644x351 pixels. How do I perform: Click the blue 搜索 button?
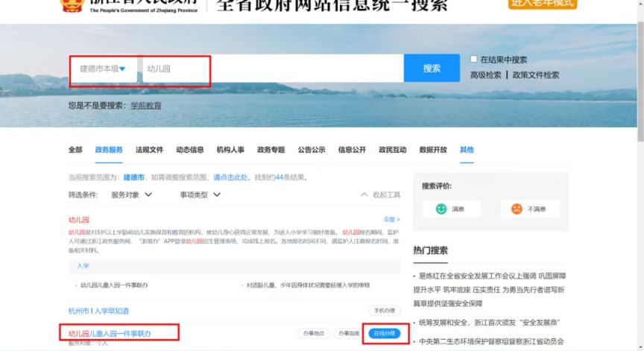click(x=432, y=68)
